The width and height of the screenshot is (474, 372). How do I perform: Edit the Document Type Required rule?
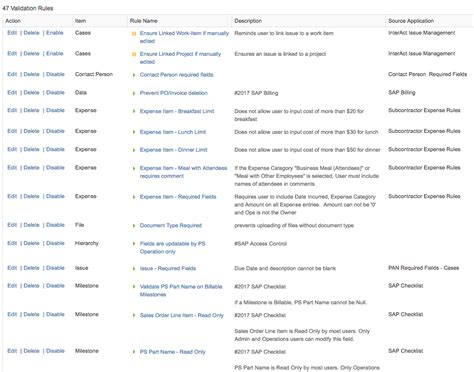(12, 225)
